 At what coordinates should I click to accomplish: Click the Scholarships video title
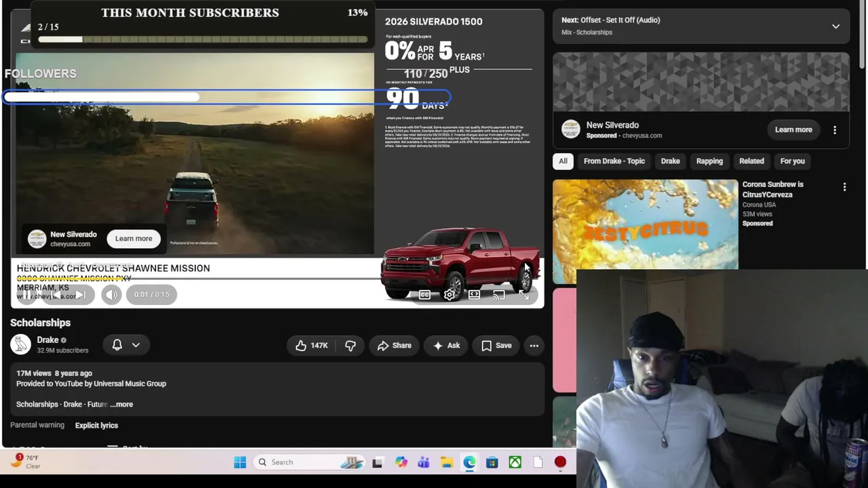click(41, 323)
